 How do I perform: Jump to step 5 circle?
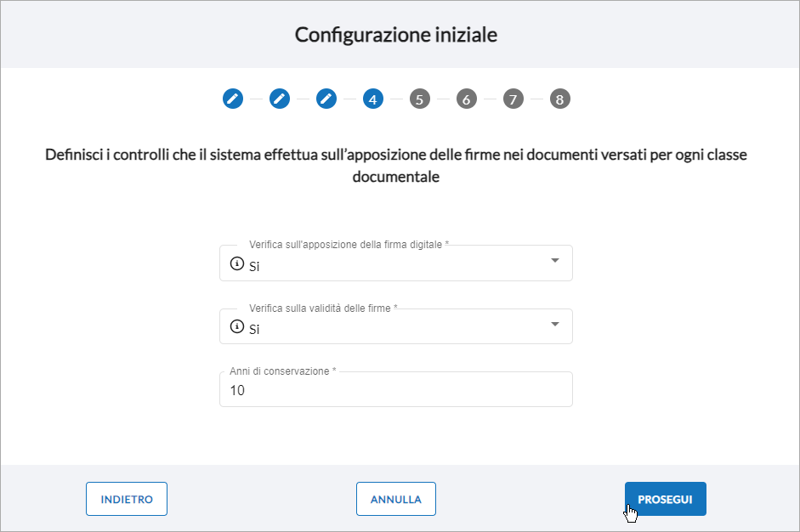click(420, 99)
